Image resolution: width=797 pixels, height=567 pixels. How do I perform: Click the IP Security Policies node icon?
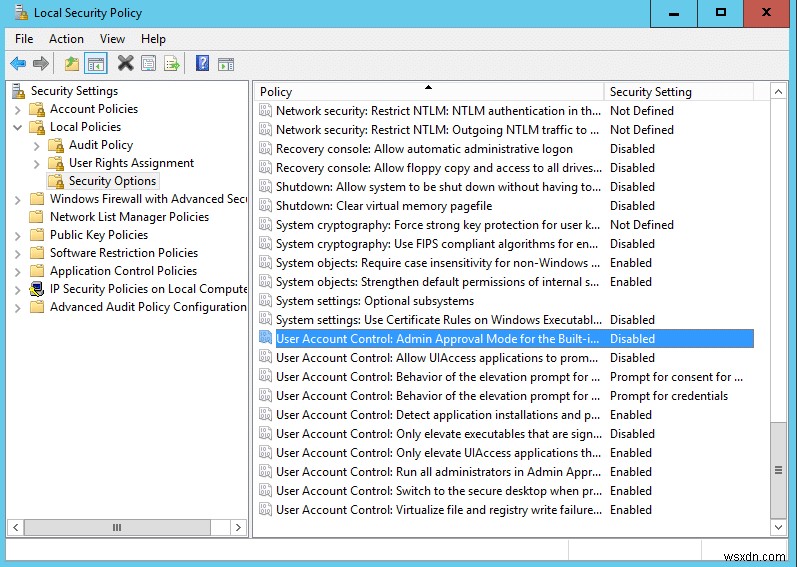click(37, 289)
